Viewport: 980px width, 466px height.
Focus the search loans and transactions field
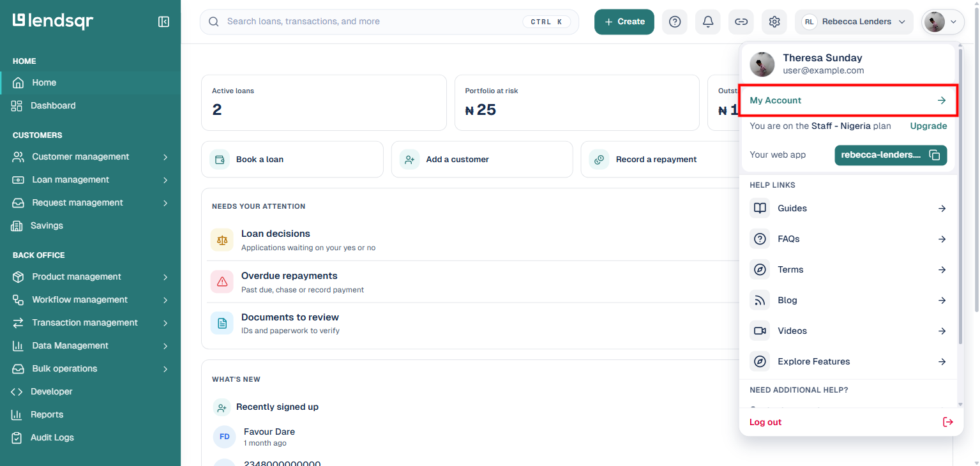tap(389, 22)
